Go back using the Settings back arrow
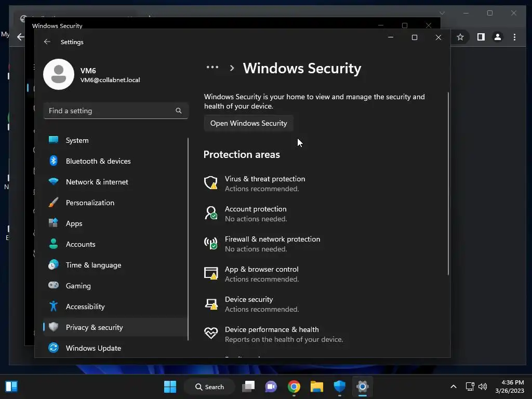532x399 pixels. pyautogui.click(x=47, y=42)
